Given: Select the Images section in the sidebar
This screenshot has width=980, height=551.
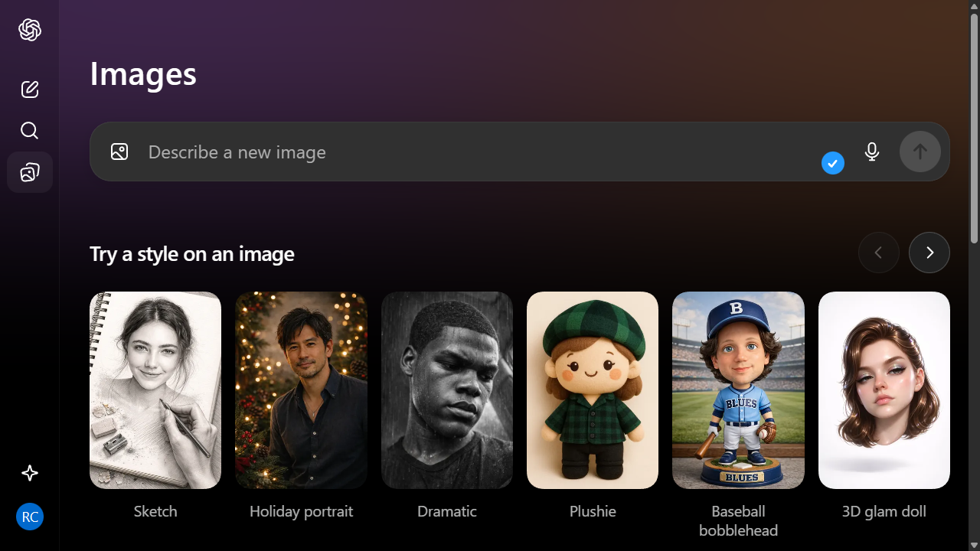Looking at the screenshot, I should point(29,172).
